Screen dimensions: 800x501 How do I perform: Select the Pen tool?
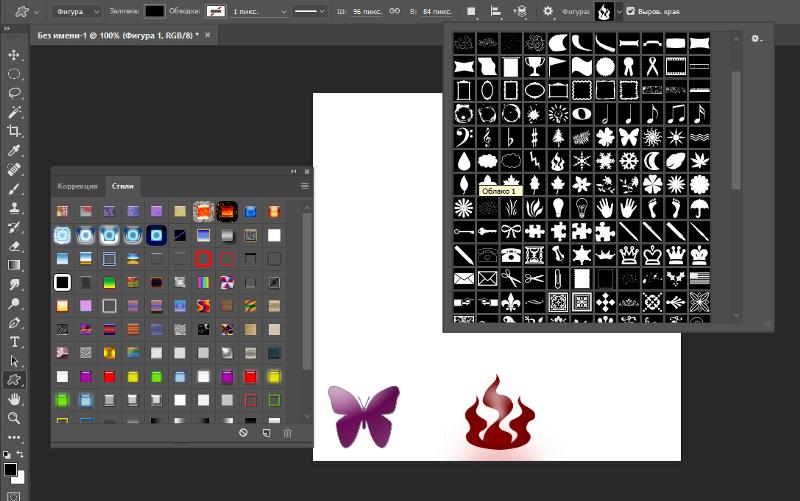(14, 323)
